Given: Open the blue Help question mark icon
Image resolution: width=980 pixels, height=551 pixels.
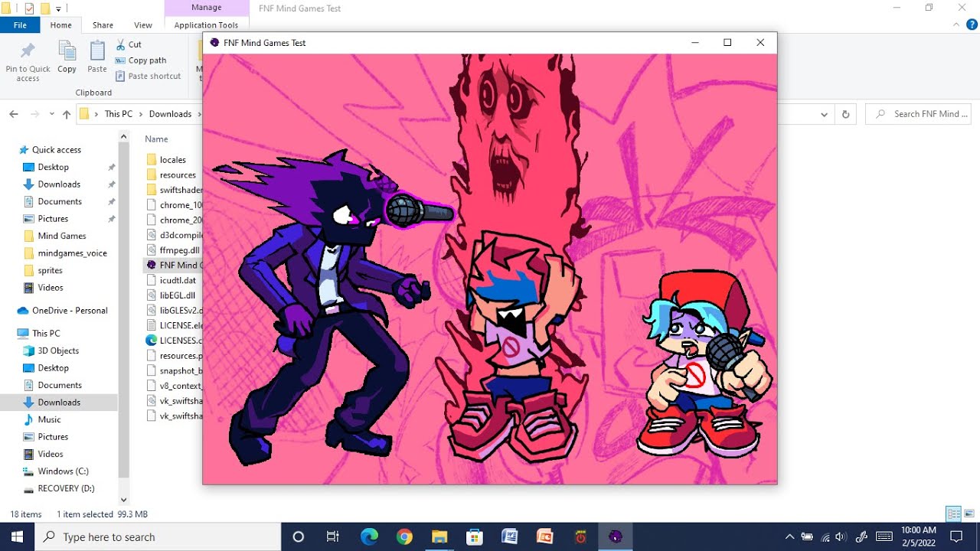Looking at the screenshot, I should pos(972,25).
